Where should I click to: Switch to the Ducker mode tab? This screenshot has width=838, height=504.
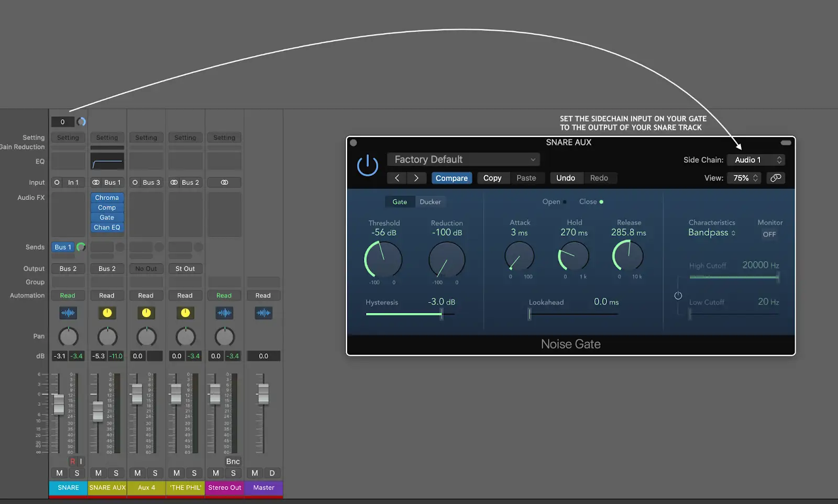pos(430,202)
